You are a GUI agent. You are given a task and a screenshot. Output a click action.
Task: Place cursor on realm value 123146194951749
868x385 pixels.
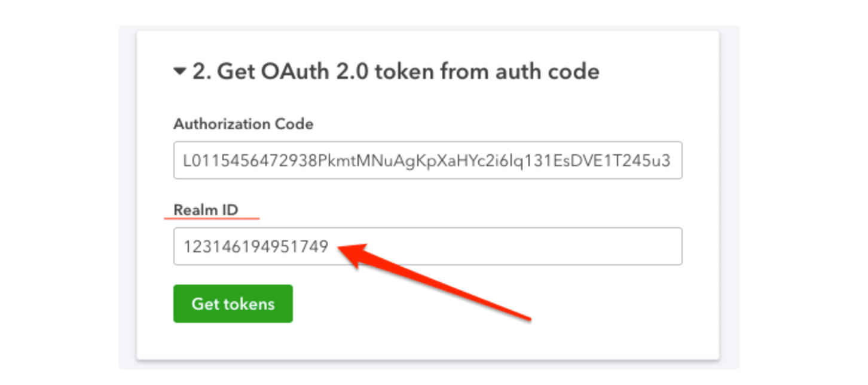pyautogui.click(x=256, y=246)
